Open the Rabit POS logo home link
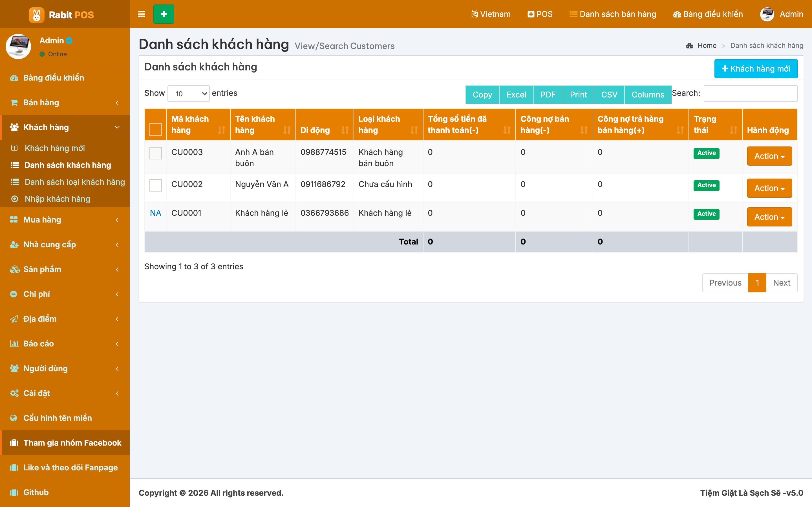This screenshot has height=507, width=812. pyautogui.click(x=61, y=15)
